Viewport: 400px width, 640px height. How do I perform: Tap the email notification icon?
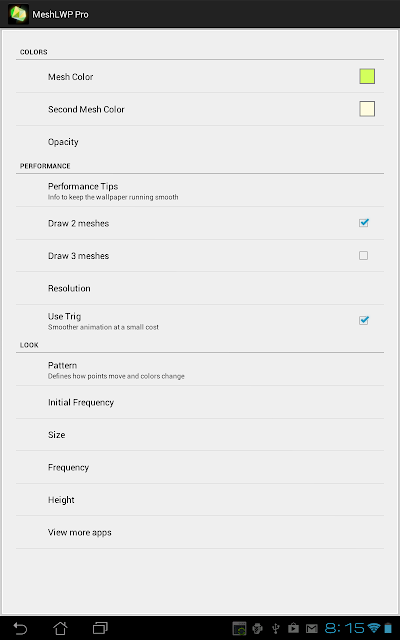(312, 628)
